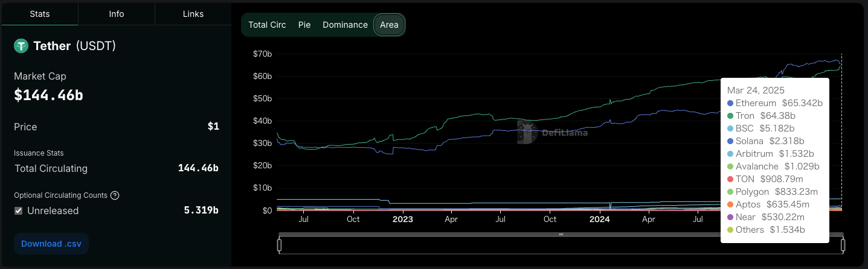Click the Tron color dot in tooltip
This screenshot has height=269, width=868.
point(730,116)
